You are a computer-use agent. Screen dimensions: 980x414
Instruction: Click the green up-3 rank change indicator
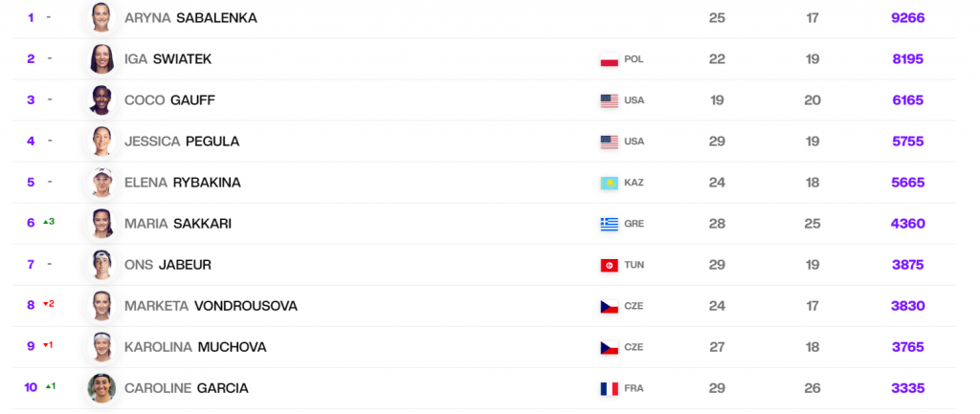click(49, 222)
